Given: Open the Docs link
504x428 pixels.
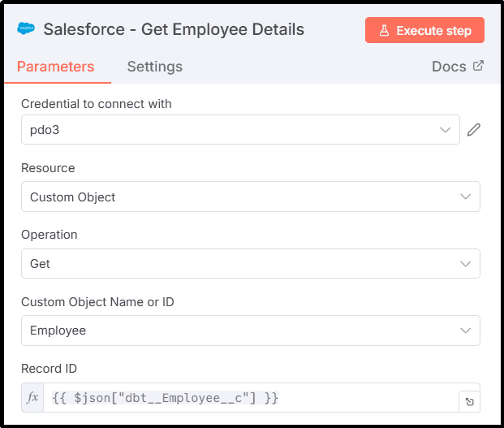Looking at the screenshot, I should tap(449, 67).
